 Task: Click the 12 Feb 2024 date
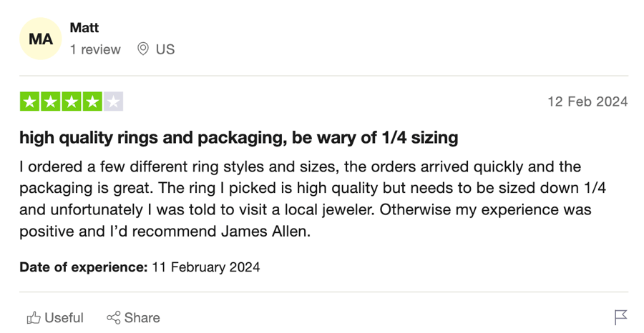click(587, 101)
